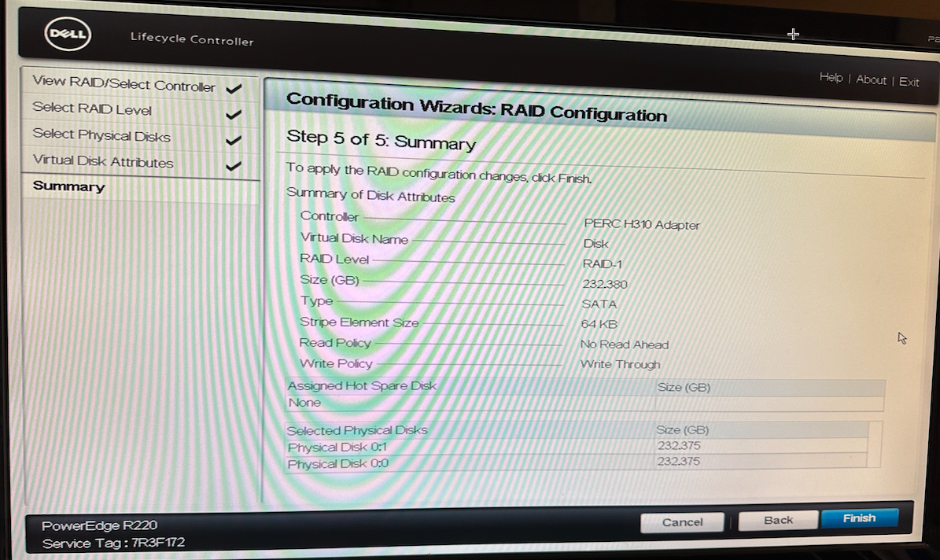Open the Help link
This screenshot has width=940, height=560.
831,77
